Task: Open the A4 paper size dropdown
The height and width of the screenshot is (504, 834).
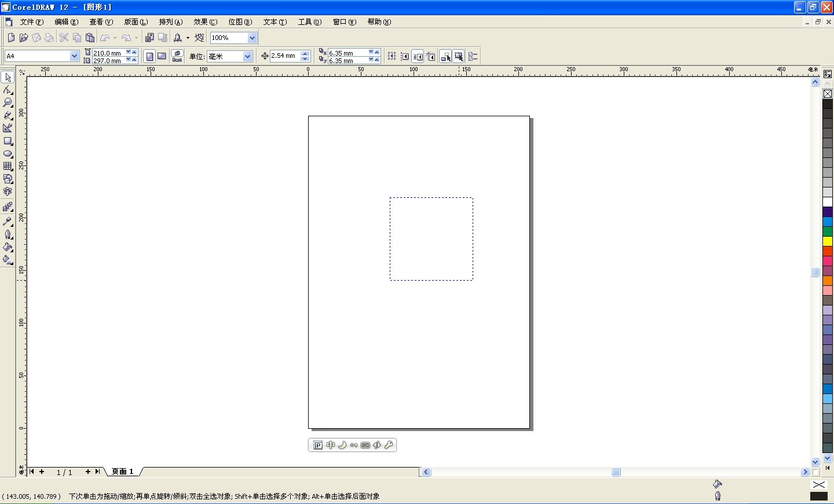Action: point(75,56)
